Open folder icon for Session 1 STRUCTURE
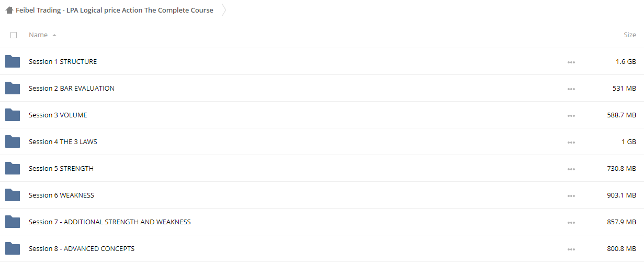The width and height of the screenshot is (644, 262). pyautogui.click(x=13, y=61)
